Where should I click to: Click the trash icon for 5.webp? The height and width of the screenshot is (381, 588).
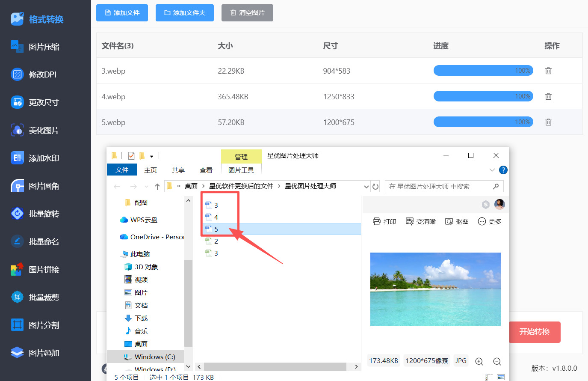click(548, 122)
